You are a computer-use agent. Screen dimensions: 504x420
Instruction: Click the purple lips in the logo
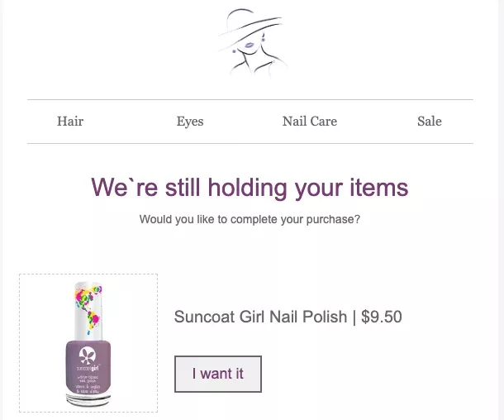click(249, 45)
